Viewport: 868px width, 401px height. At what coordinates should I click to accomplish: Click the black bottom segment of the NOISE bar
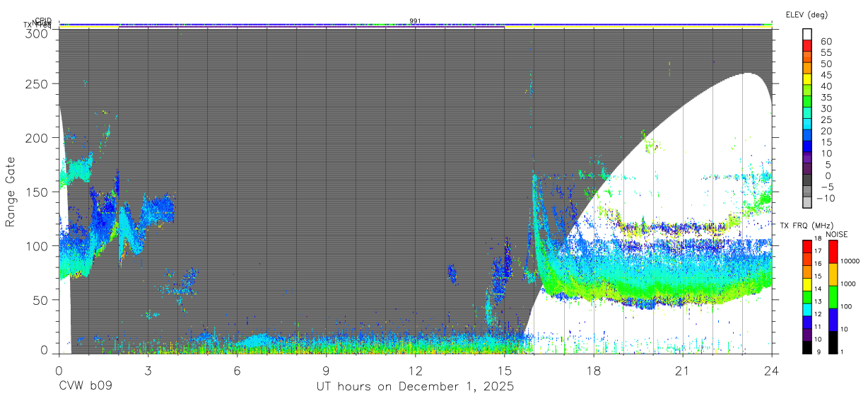point(832,341)
